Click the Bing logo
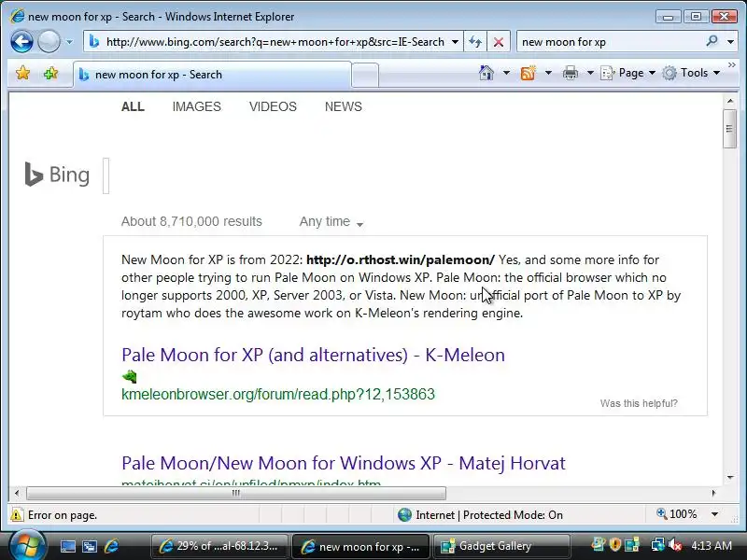 point(57,175)
